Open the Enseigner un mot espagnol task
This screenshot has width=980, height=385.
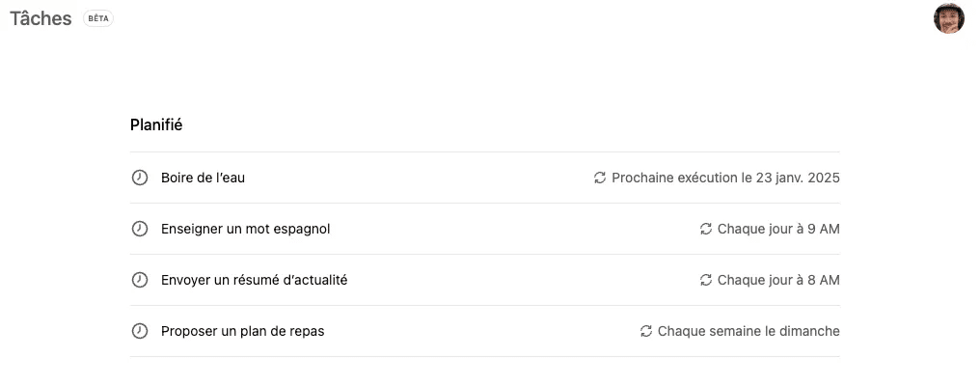485,229
